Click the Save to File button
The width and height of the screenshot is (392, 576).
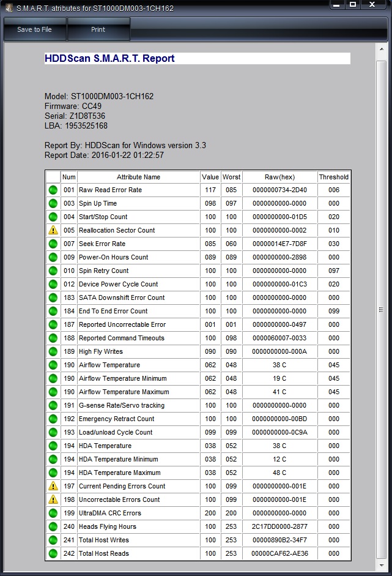pyautogui.click(x=34, y=29)
